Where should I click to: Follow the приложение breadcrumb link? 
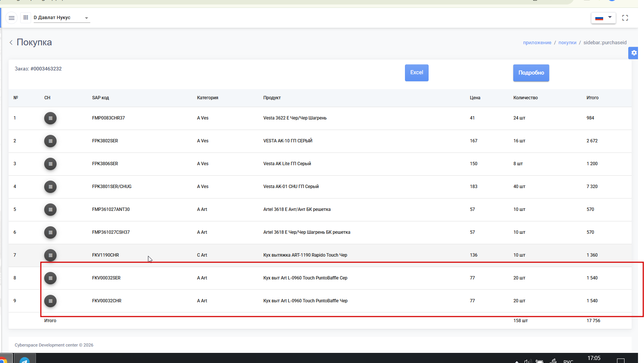[x=537, y=43]
